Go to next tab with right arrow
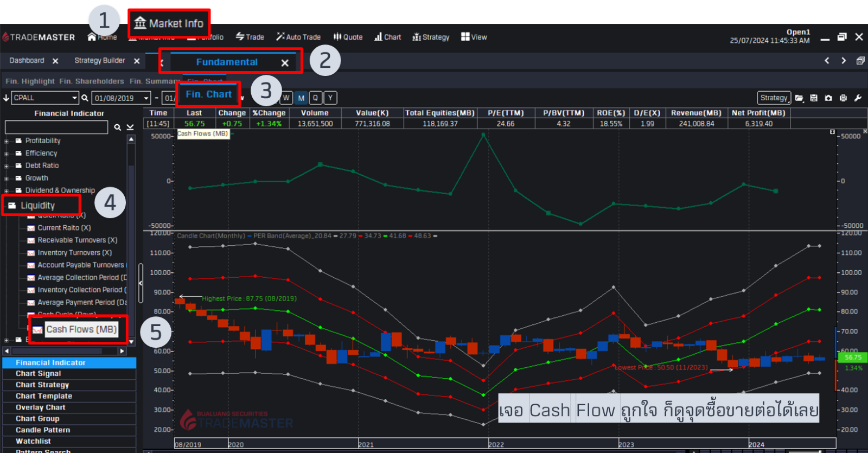 (x=844, y=61)
